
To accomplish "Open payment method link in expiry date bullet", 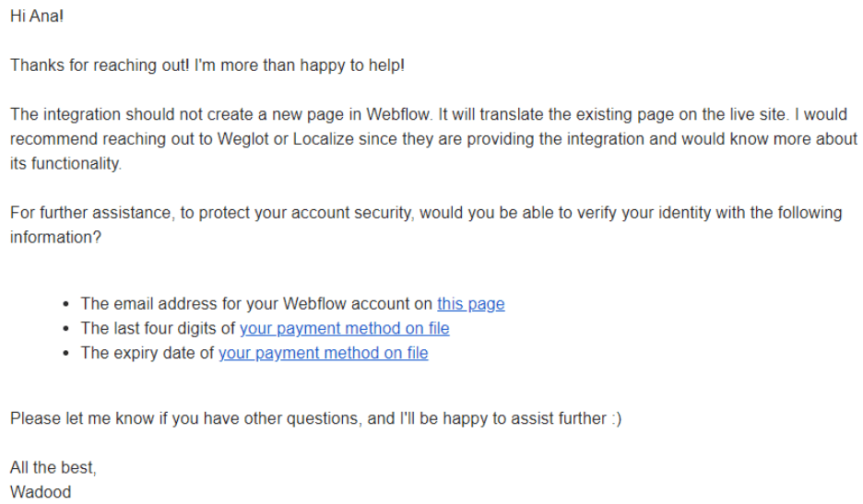I will tap(323, 353).
